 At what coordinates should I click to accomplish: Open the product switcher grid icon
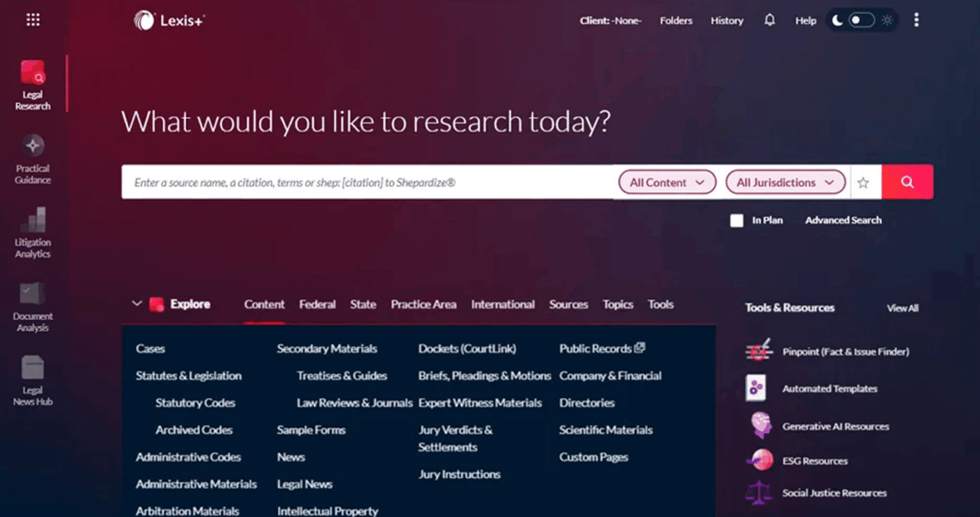click(x=33, y=20)
